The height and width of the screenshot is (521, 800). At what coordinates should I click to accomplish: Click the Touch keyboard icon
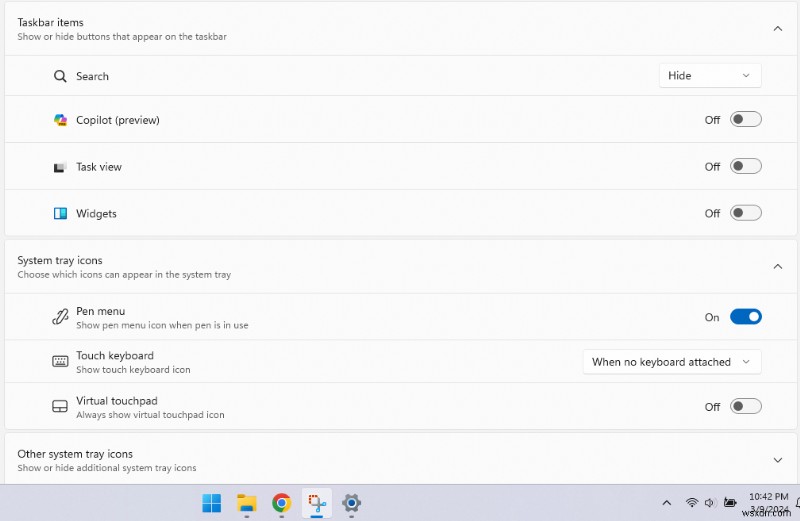60,362
